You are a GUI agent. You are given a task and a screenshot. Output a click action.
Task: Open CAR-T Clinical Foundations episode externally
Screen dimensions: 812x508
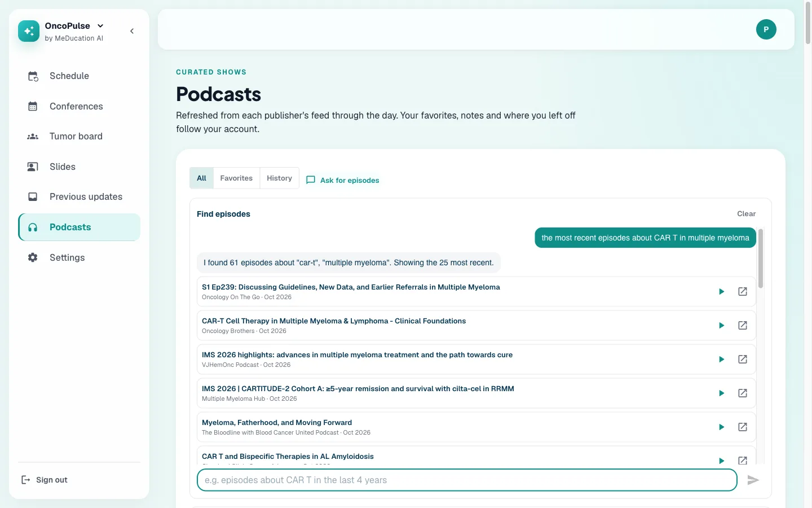[x=743, y=326]
